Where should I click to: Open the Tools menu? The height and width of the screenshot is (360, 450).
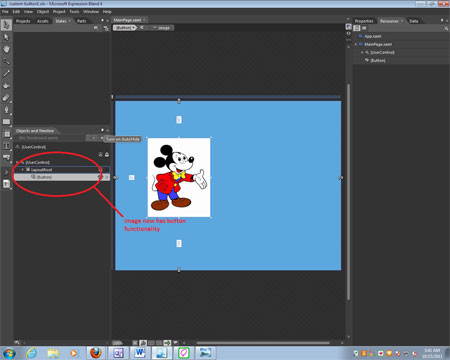pos(74,12)
